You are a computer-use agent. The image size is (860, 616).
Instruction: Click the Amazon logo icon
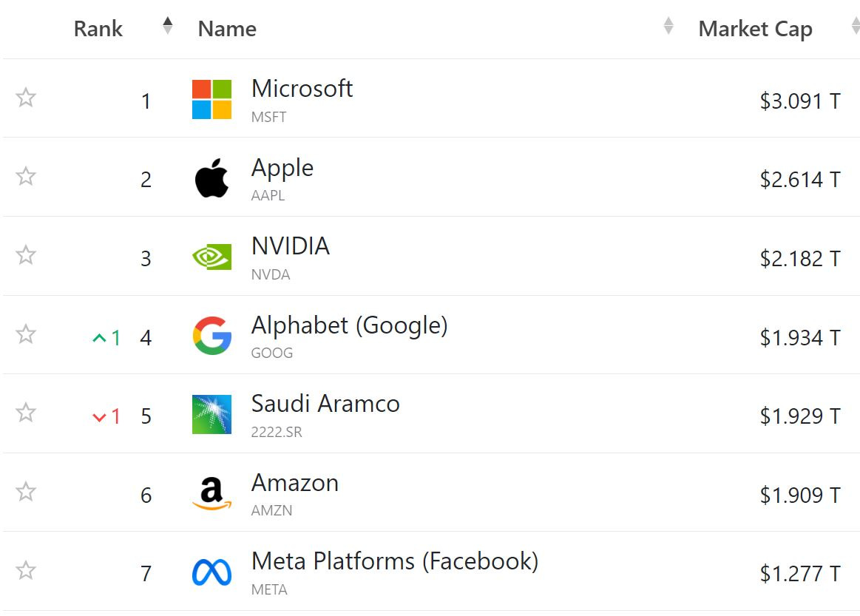click(x=211, y=493)
